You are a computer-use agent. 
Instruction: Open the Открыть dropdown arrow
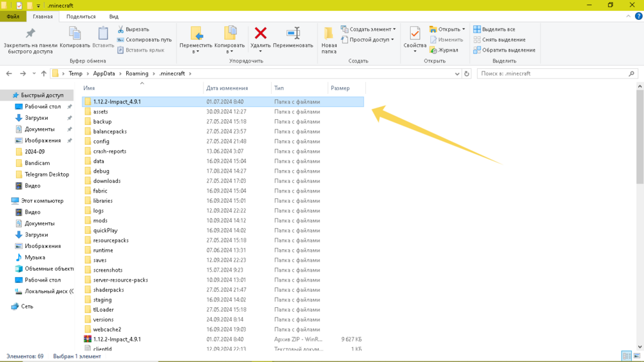click(x=463, y=29)
